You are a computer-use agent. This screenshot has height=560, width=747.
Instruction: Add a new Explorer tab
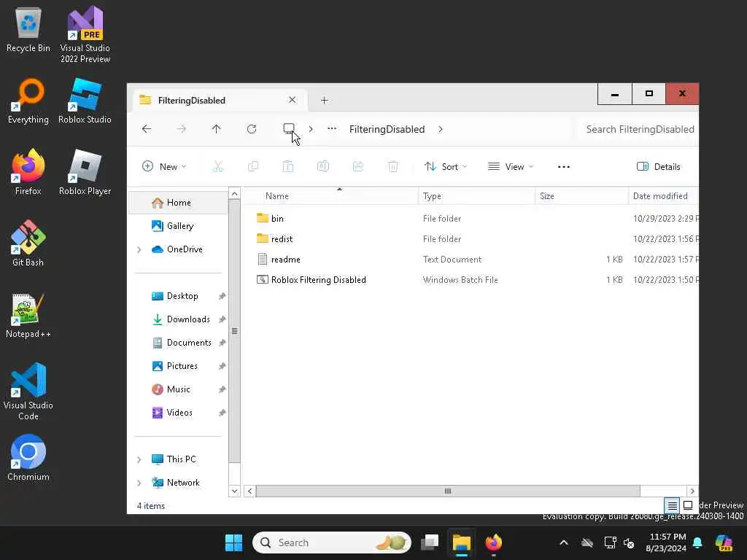point(325,100)
